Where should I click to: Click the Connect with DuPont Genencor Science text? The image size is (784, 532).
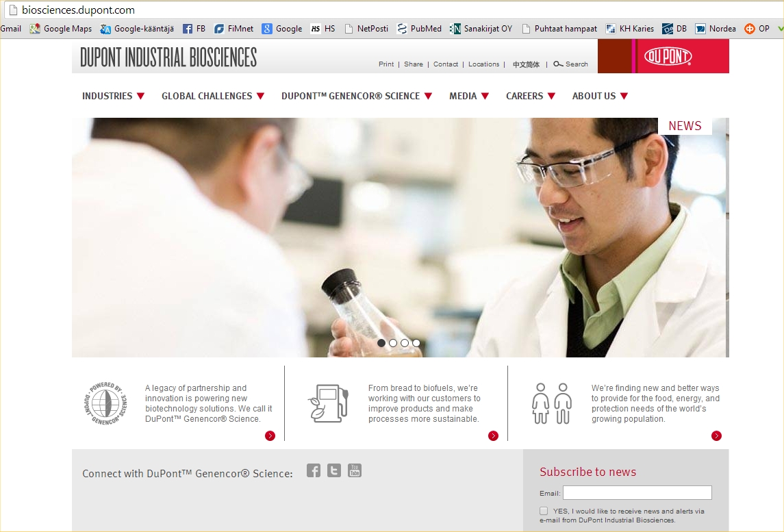188,474
